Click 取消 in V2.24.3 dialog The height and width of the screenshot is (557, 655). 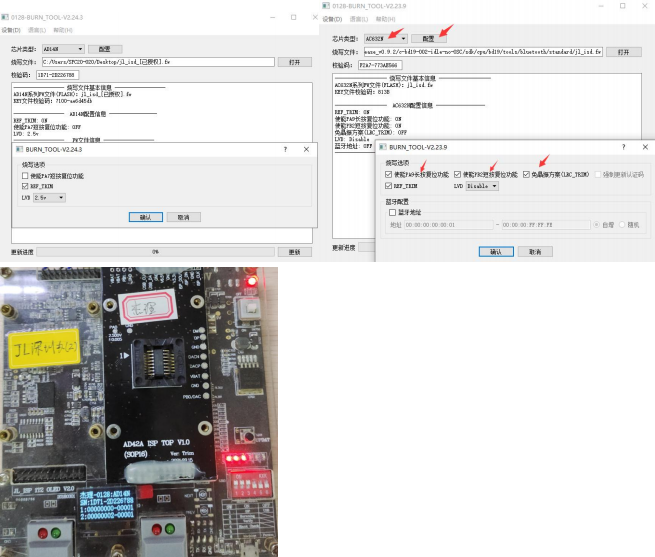[x=183, y=217]
